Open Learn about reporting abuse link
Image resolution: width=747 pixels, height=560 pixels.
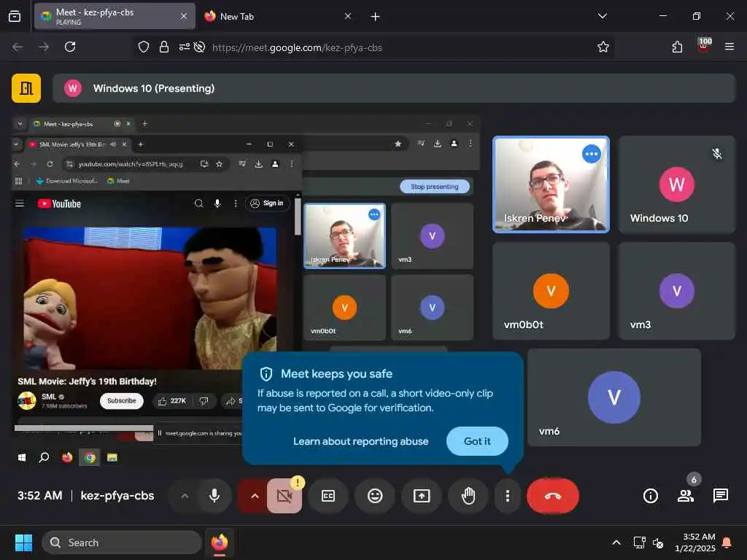[360, 441]
